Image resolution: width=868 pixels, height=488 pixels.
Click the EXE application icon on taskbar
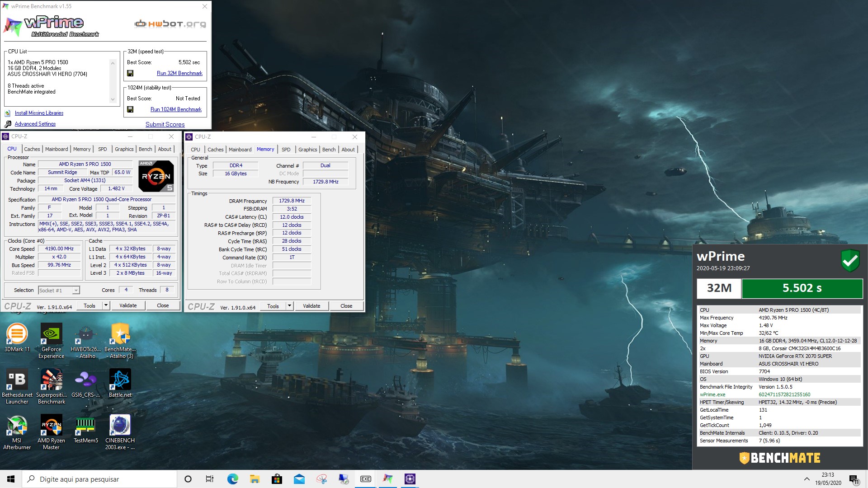point(366,479)
